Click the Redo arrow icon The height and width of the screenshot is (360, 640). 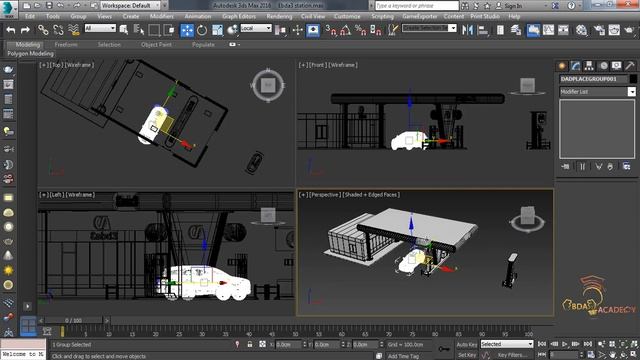pos(25,30)
